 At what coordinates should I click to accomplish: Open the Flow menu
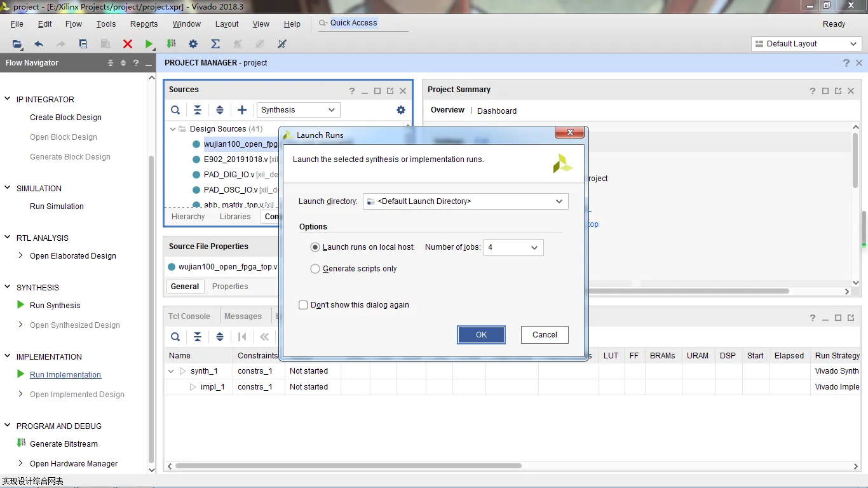point(74,24)
